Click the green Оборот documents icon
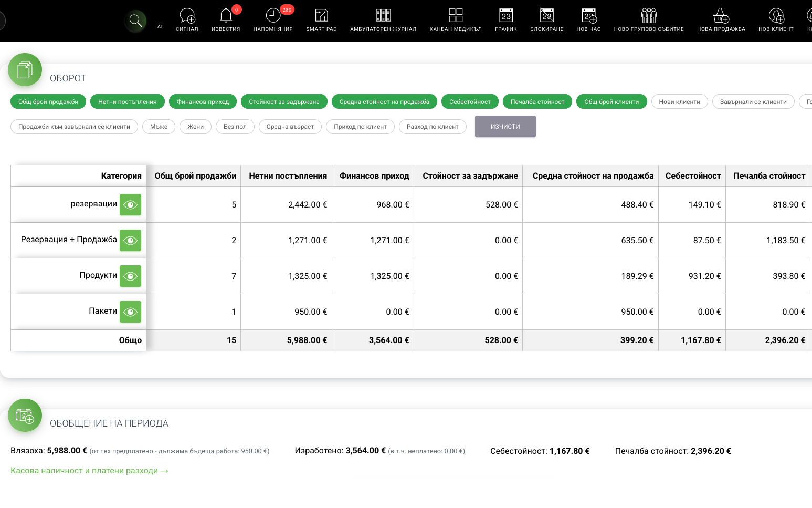The image size is (812, 508). (25, 70)
